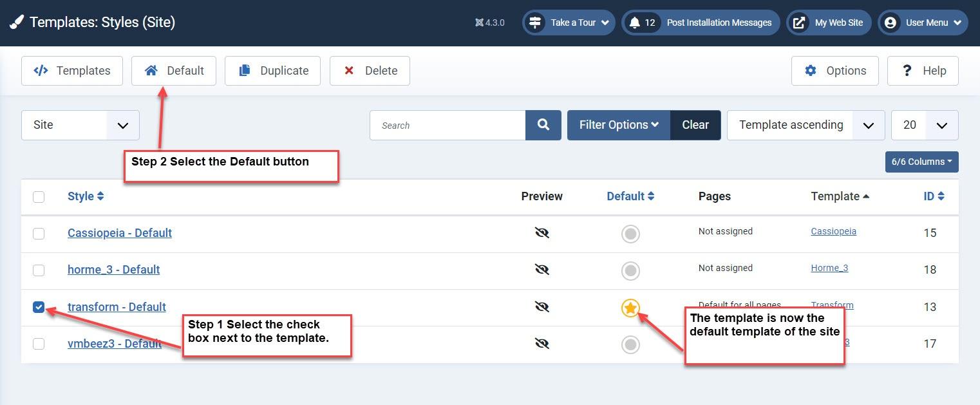This screenshot has height=405, width=980.
Task: Open the list limit 20 dropdown
Action: [925, 125]
